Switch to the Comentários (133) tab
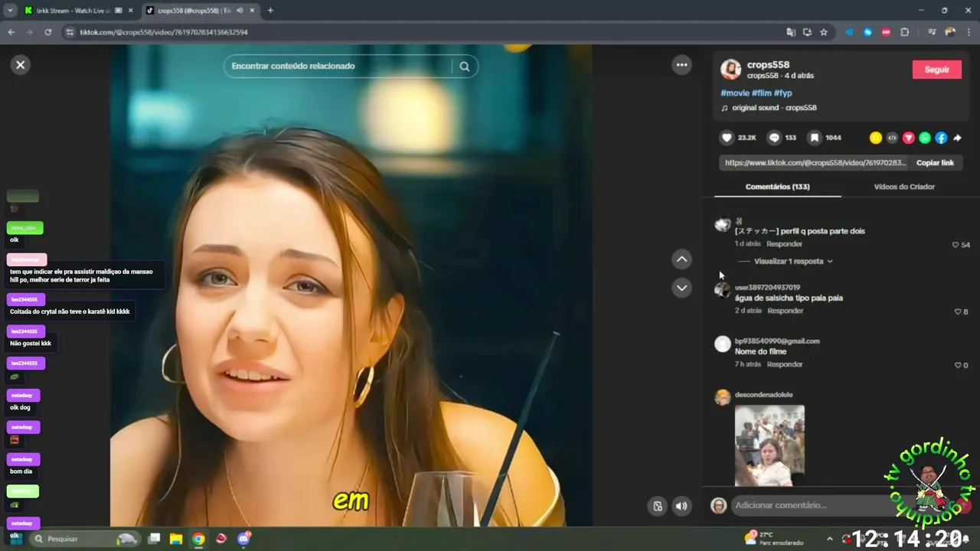 click(x=777, y=187)
